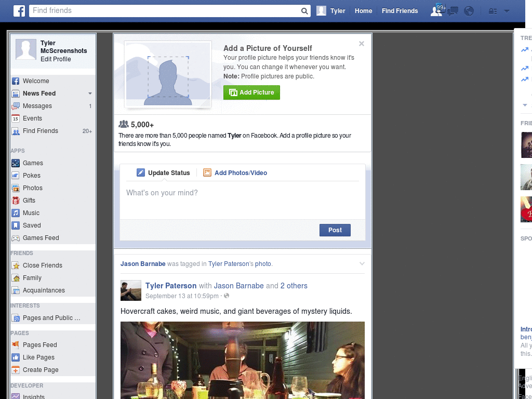Click the Pages Feed flag icon
Viewport: 532px width, 399px height.
16,345
